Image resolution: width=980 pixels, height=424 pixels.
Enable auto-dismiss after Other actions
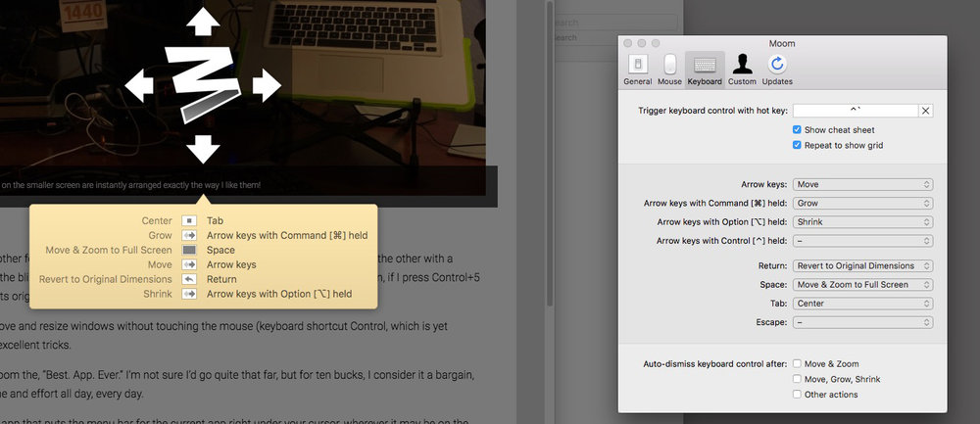click(797, 394)
